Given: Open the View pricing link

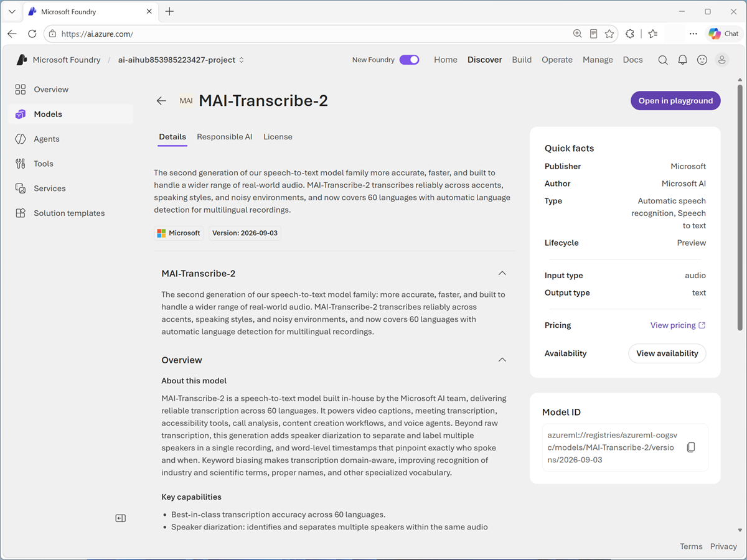Looking at the screenshot, I should (678, 325).
